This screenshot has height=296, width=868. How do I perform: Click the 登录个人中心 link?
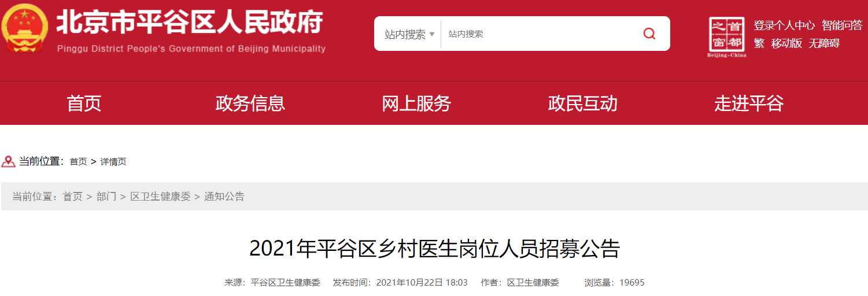tap(784, 25)
